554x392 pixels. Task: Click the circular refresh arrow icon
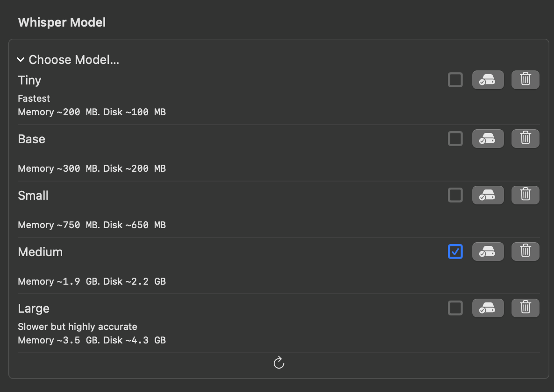tap(279, 363)
